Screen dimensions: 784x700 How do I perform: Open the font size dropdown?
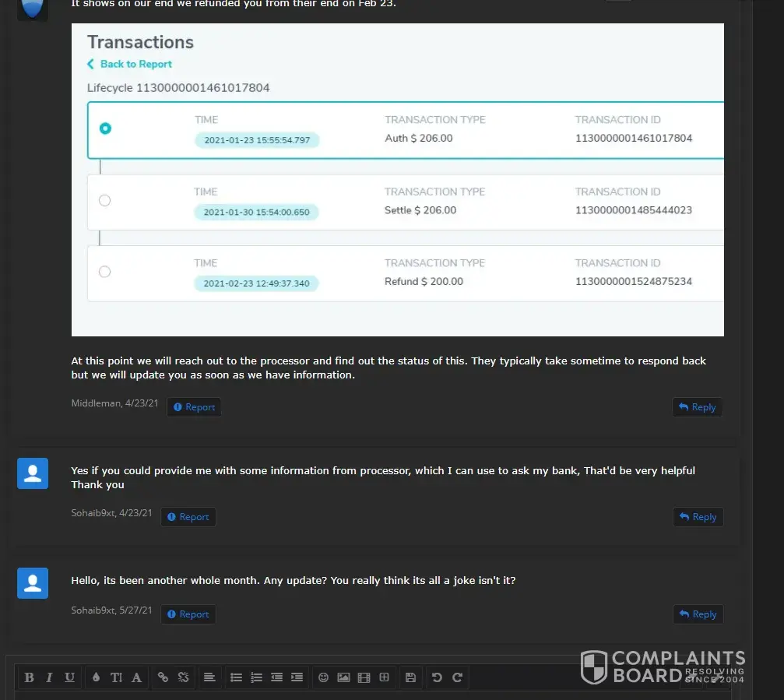tap(116, 677)
